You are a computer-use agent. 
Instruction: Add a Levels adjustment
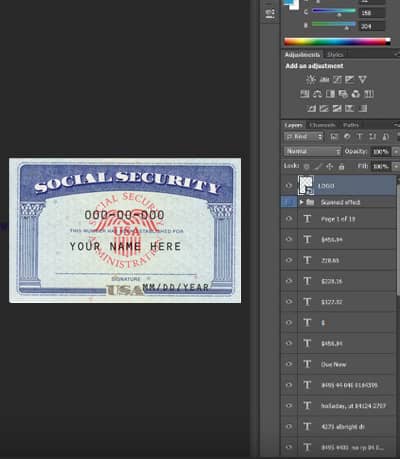(324, 79)
